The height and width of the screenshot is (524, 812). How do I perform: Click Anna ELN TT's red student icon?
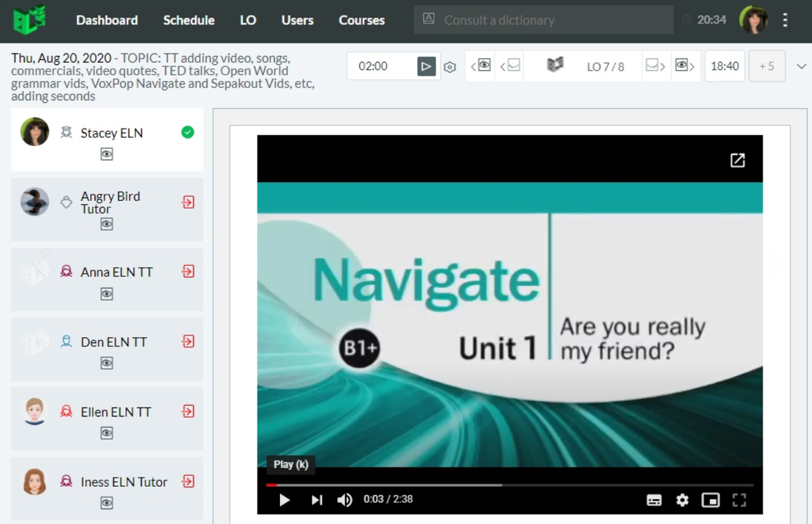pos(66,272)
